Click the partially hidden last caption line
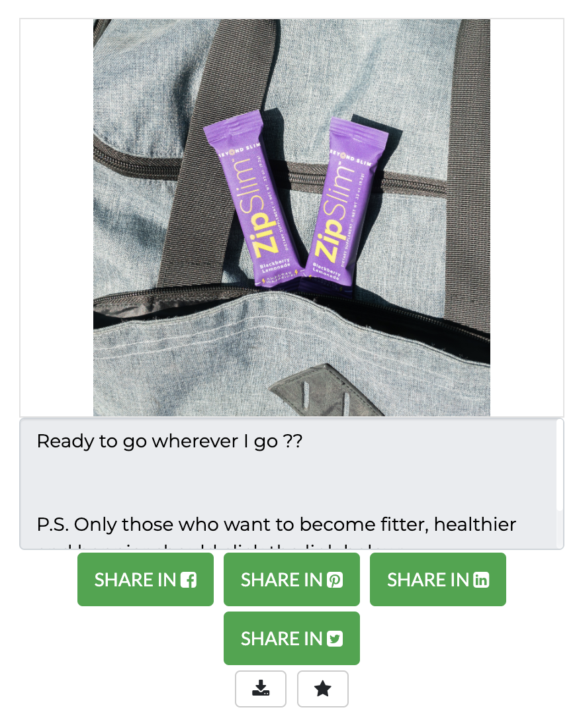Viewport: 577px width, 728px height. [x=209, y=546]
